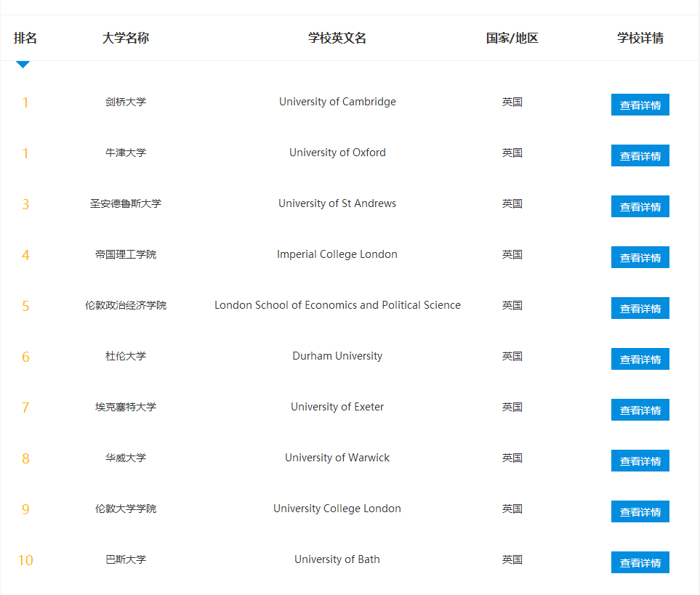Click the text Imperial College London

click(x=337, y=255)
